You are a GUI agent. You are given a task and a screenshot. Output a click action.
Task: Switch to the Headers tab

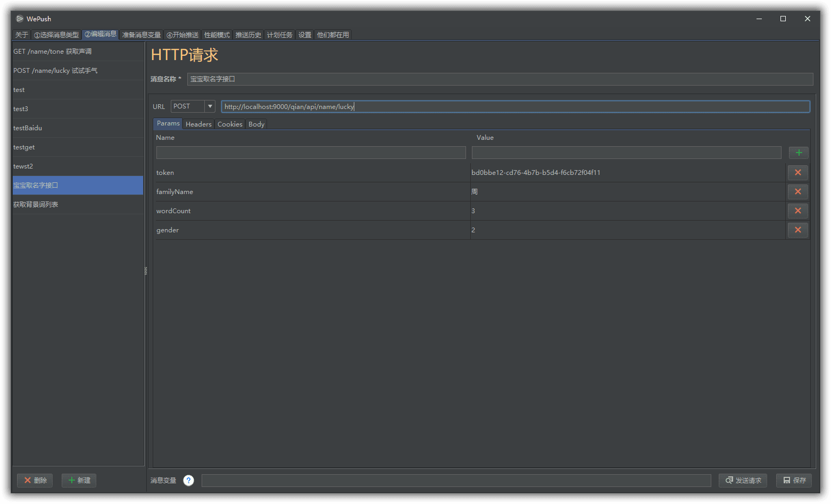click(x=198, y=124)
